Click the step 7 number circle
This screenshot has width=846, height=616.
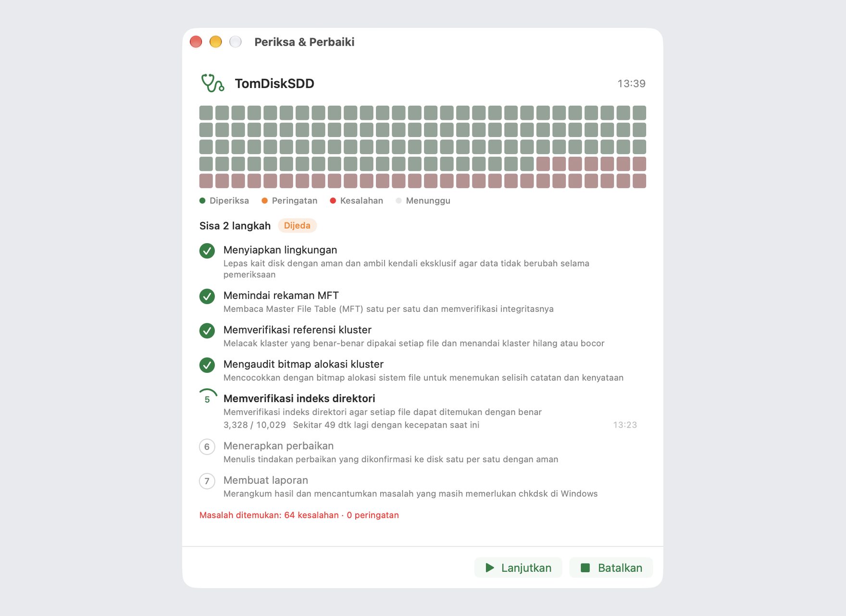pos(207,481)
